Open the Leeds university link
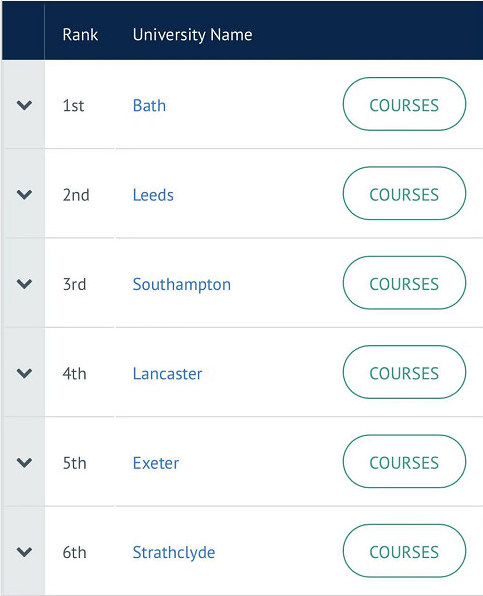Viewport: 483px width, 596px height. [153, 195]
